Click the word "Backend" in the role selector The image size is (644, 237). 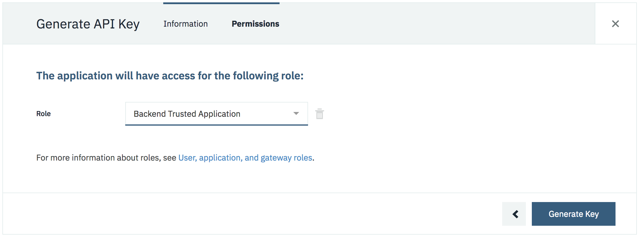pos(150,114)
